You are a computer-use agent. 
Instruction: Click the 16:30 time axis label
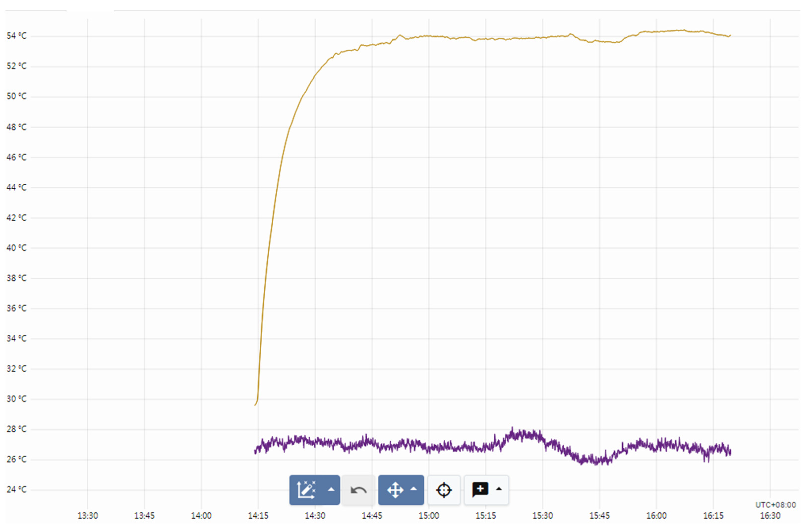(x=770, y=516)
